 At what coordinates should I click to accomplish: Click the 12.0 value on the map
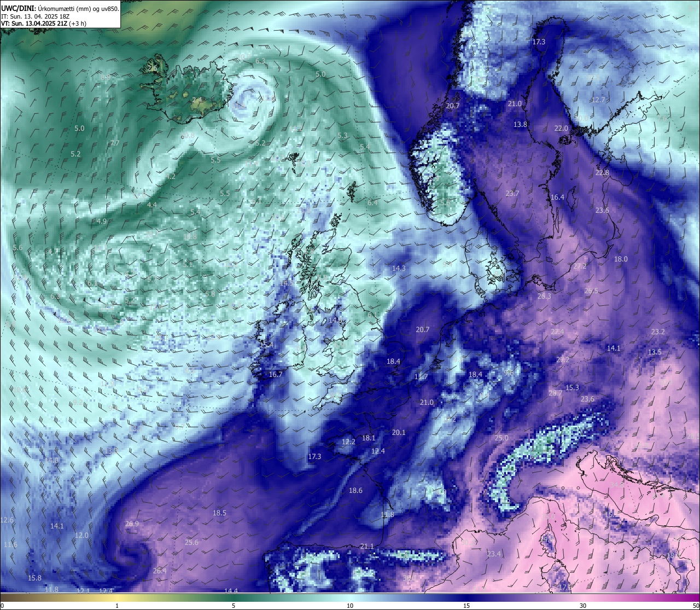81,536
